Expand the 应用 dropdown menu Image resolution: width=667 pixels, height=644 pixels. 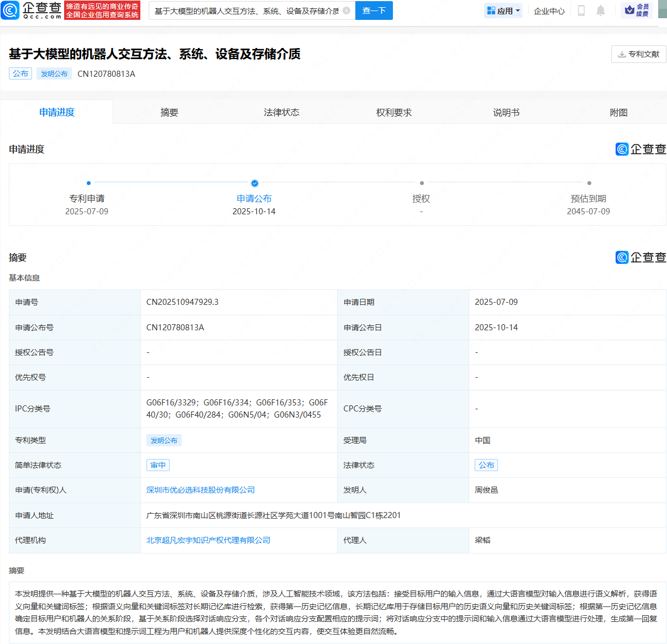pos(503,10)
